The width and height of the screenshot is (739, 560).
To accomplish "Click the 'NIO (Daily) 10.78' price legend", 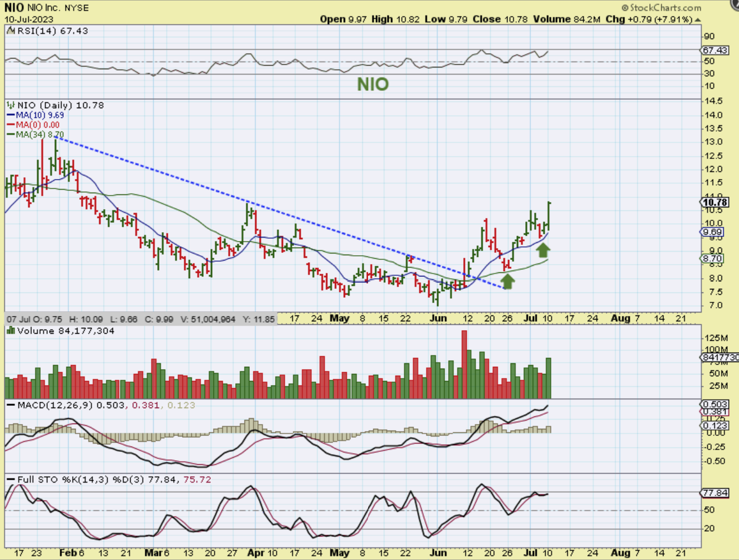I will (x=55, y=105).
